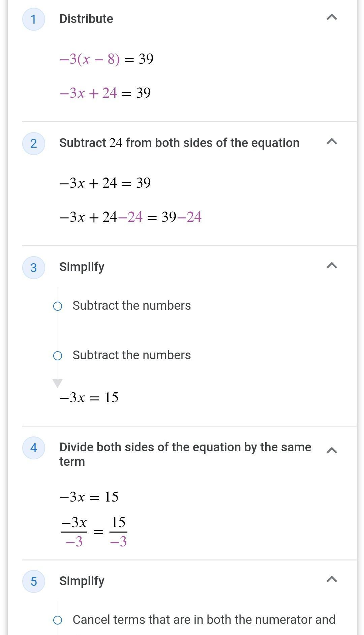
Task: Collapse the Subtract 24 step chevron
Action: point(332,142)
